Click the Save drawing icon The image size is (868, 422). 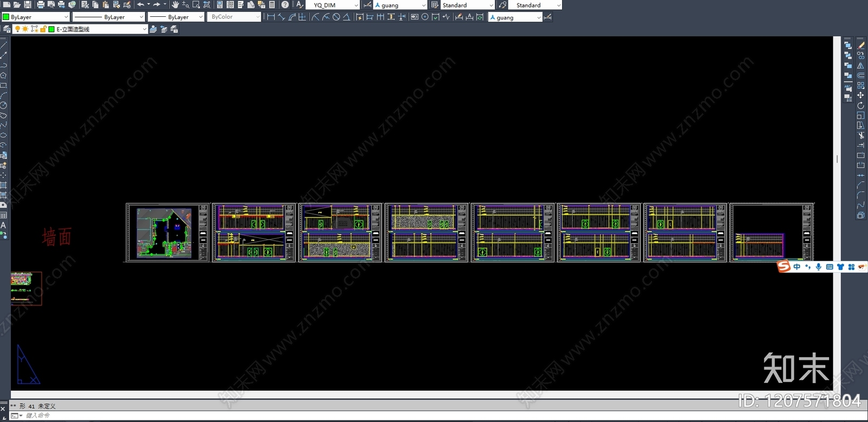point(27,4)
